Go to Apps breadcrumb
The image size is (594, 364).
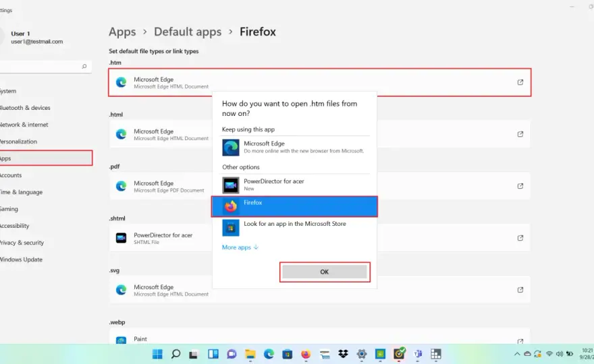pos(122,32)
